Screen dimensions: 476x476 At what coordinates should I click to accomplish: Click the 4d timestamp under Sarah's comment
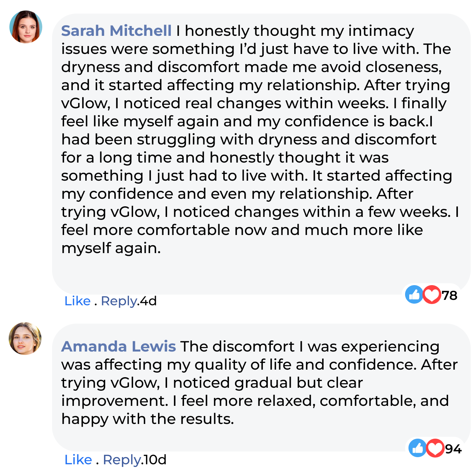click(148, 301)
